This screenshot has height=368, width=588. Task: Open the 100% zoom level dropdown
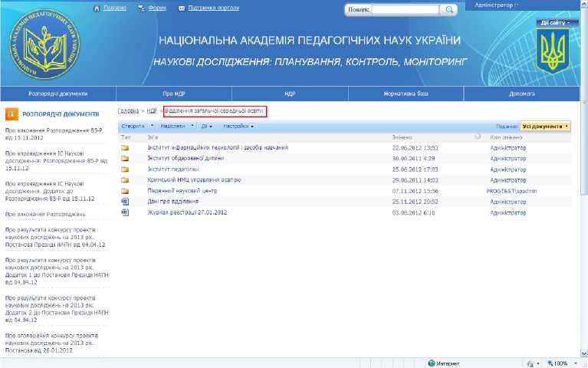(x=576, y=363)
